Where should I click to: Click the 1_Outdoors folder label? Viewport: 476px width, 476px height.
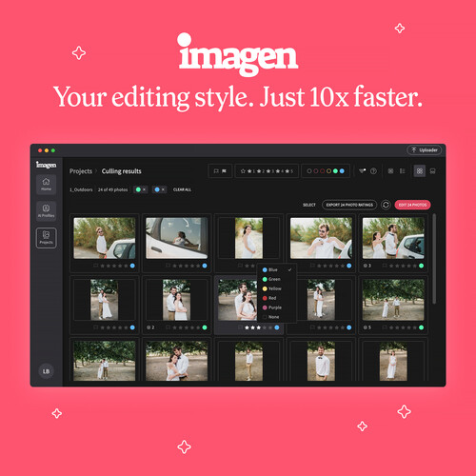81,189
